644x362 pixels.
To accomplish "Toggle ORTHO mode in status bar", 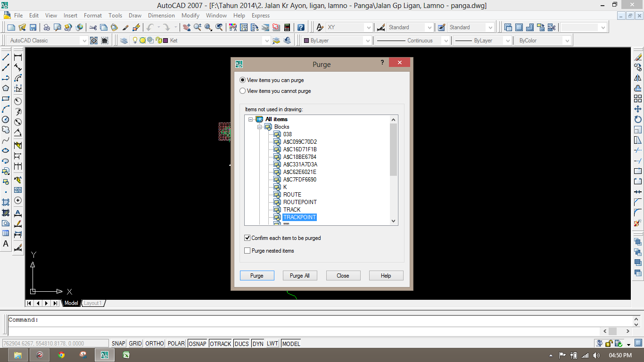I will (155, 344).
